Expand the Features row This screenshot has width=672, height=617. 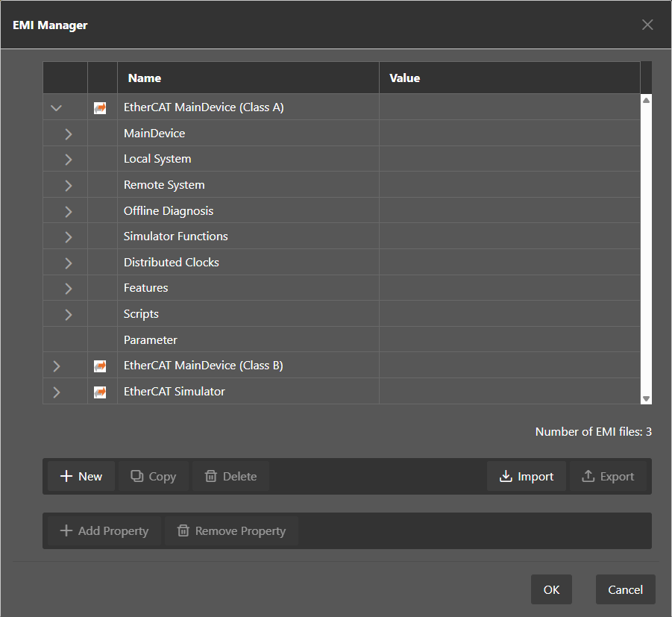[68, 289]
